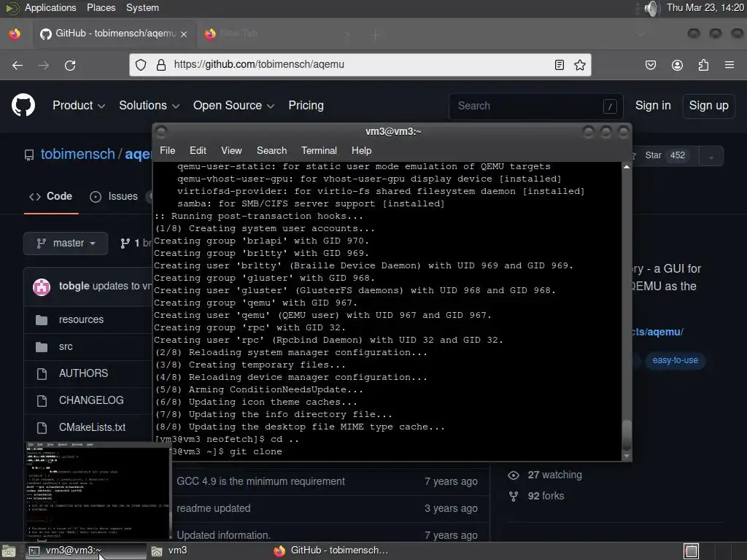This screenshot has height=560, width=747.
Task: Click the Firefox URL address bar
Action: 360,65
